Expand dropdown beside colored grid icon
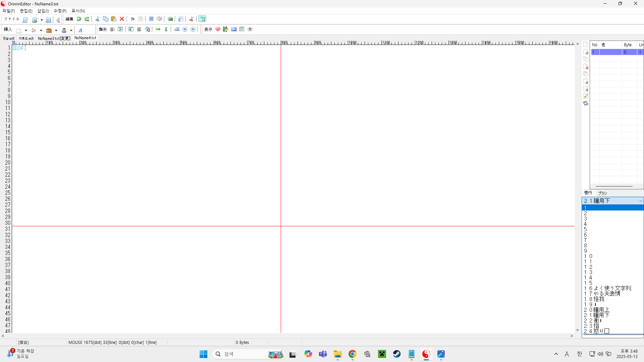 41,31
